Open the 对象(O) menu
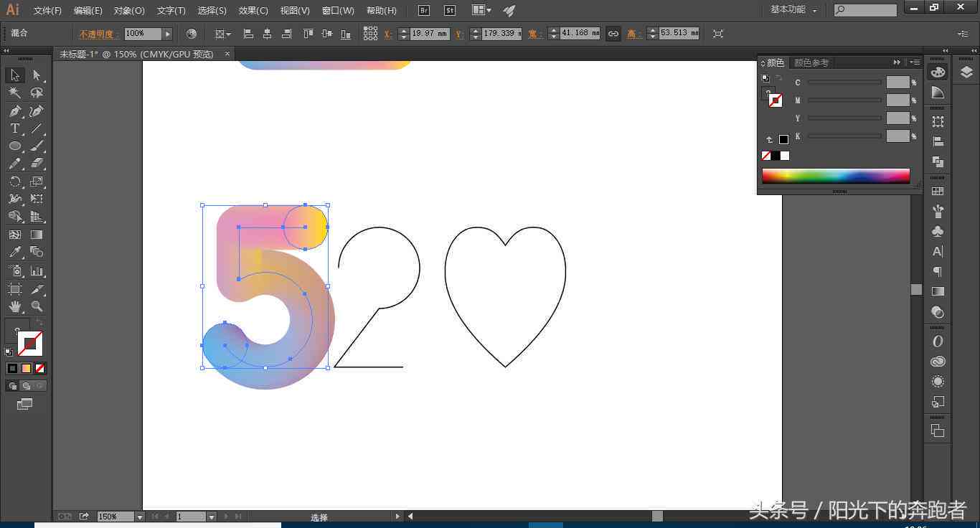 (129, 11)
